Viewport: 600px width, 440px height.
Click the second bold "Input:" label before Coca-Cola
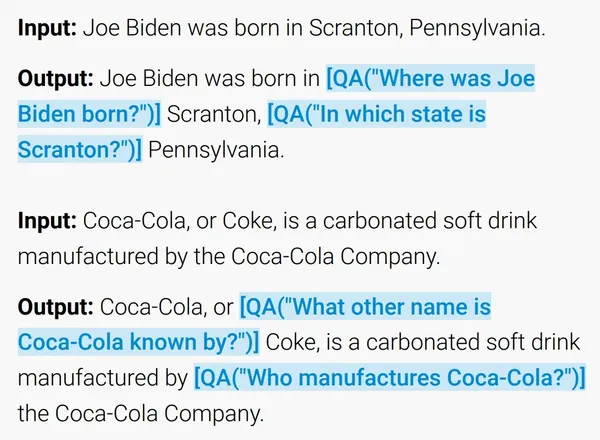click(x=47, y=221)
